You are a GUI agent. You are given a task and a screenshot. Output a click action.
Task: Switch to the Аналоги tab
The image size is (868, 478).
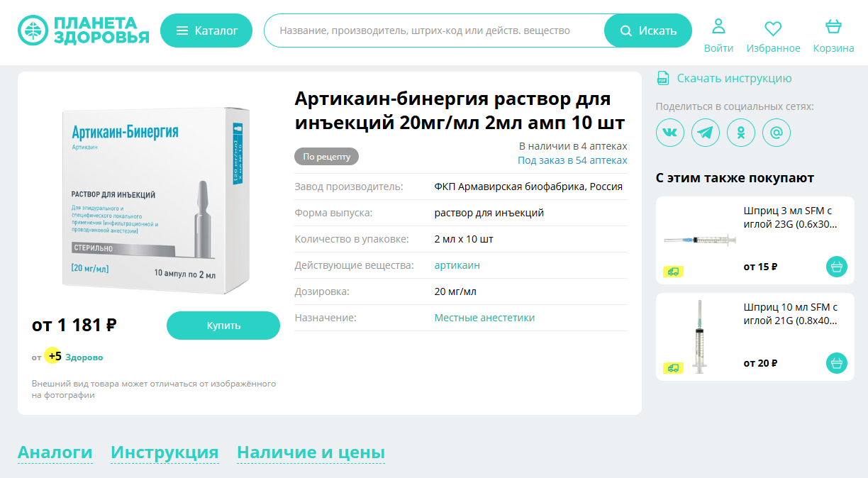(x=55, y=452)
